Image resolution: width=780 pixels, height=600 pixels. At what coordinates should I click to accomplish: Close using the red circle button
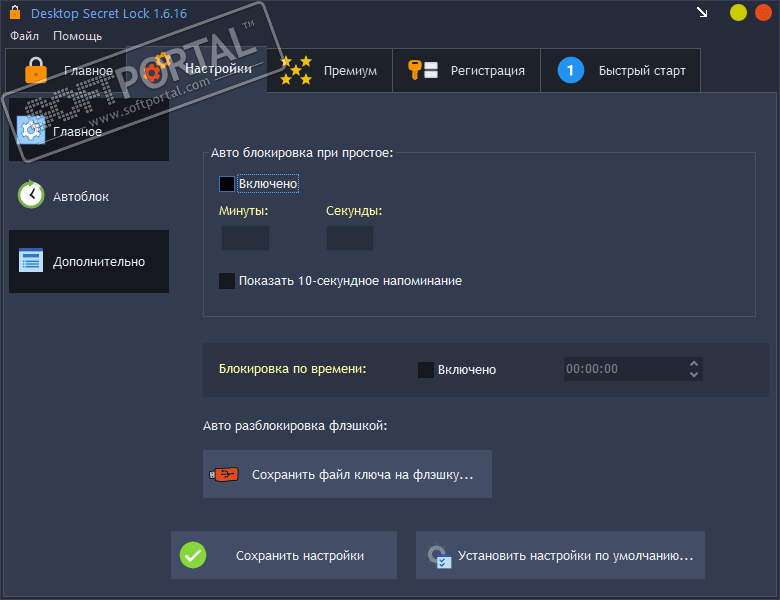pyautogui.click(x=763, y=12)
